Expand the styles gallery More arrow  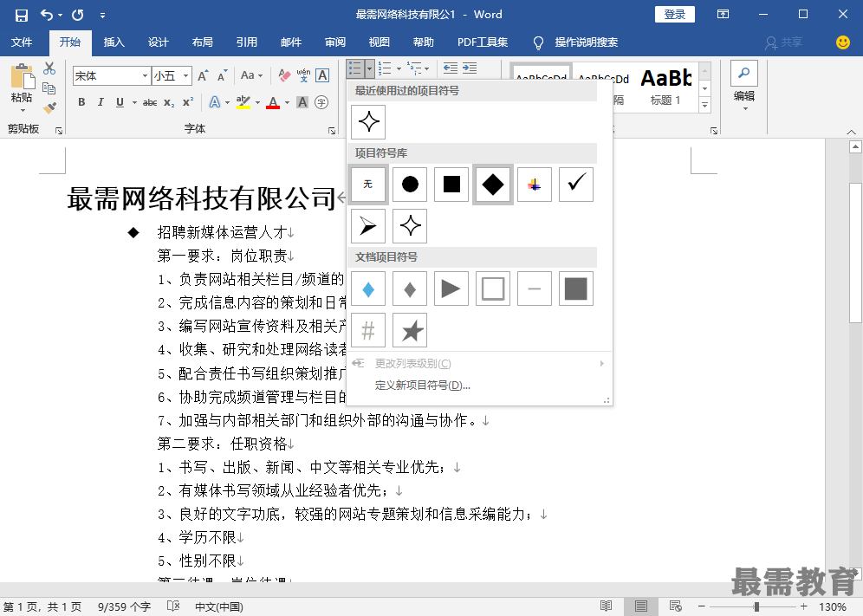705,105
